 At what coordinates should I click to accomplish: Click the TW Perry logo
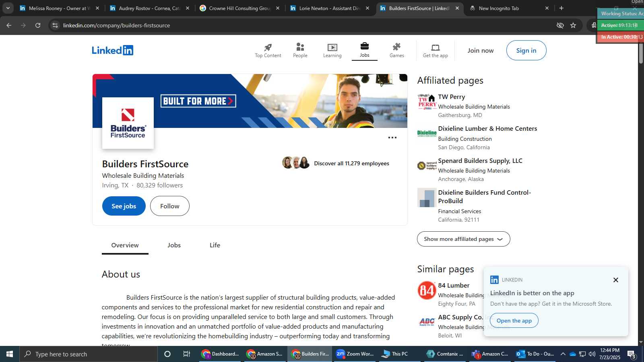point(427,103)
